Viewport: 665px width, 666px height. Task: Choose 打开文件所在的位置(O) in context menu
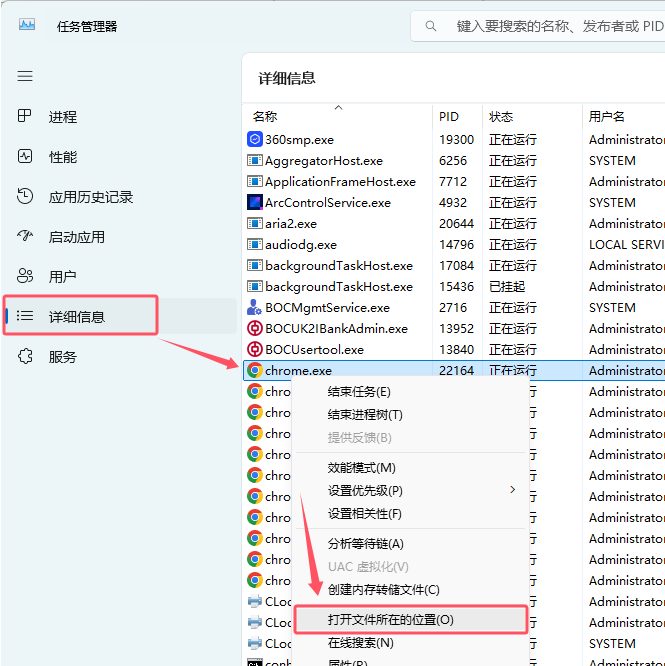[x=390, y=620]
